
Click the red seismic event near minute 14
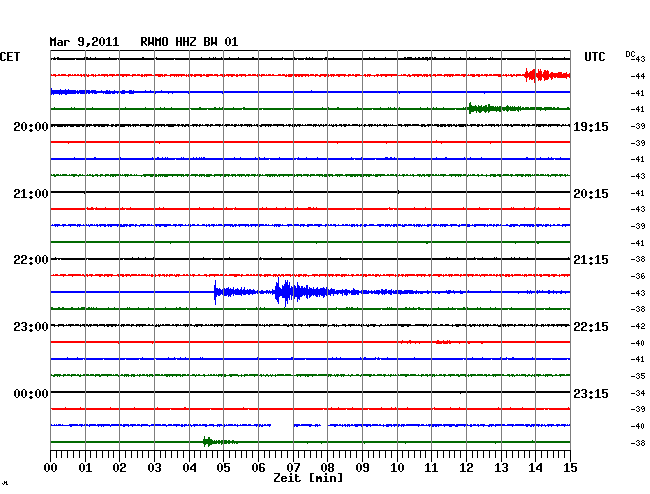coord(546,75)
